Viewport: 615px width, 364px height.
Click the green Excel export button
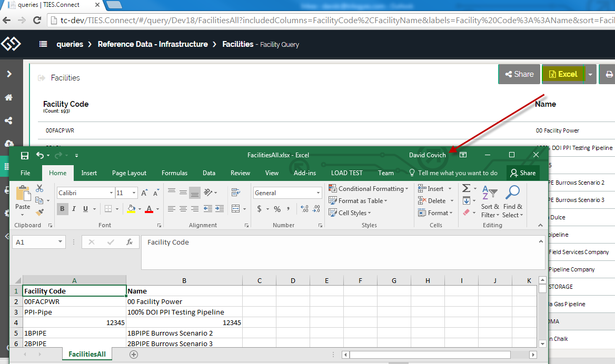(563, 74)
